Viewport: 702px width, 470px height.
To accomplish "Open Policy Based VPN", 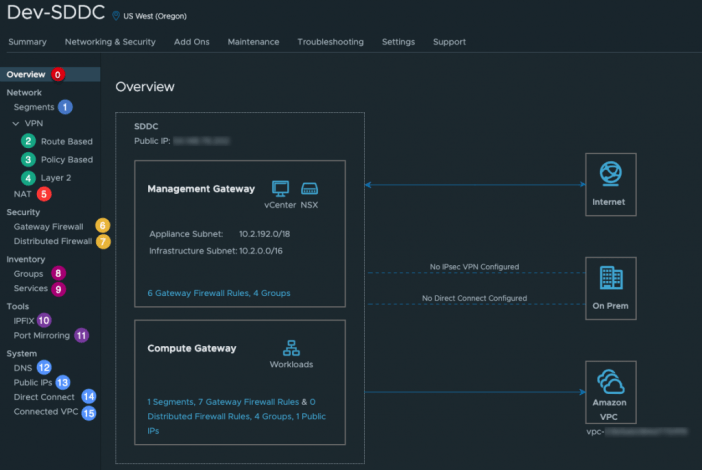I will 67,160.
